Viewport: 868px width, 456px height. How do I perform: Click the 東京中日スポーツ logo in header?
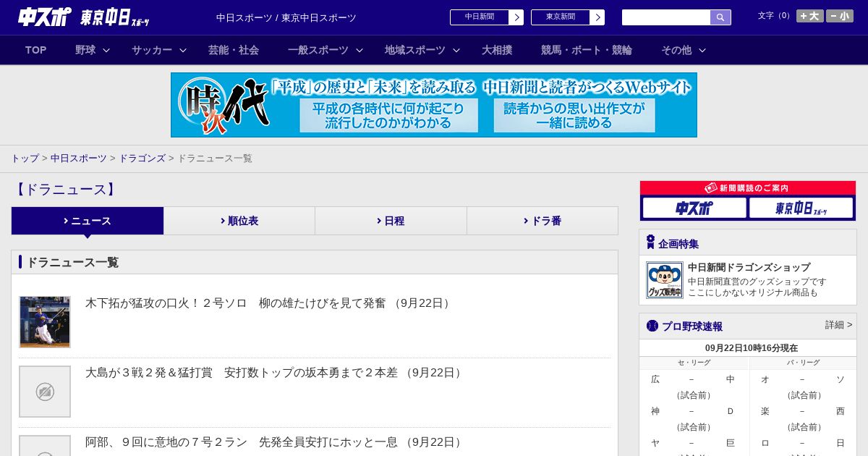coord(115,17)
